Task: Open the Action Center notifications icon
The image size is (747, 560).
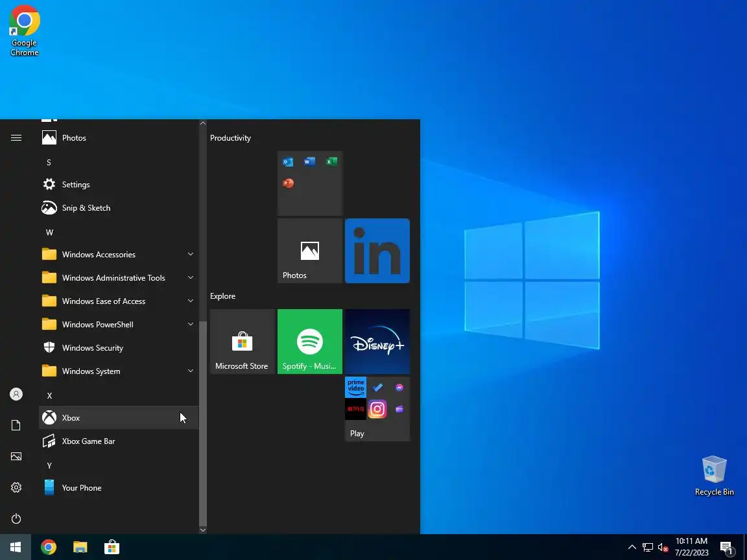Action: point(726,548)
